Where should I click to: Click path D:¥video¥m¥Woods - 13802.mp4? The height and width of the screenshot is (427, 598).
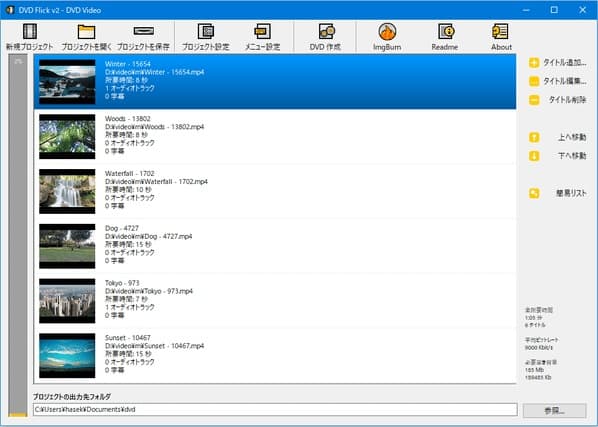point(154,127)
